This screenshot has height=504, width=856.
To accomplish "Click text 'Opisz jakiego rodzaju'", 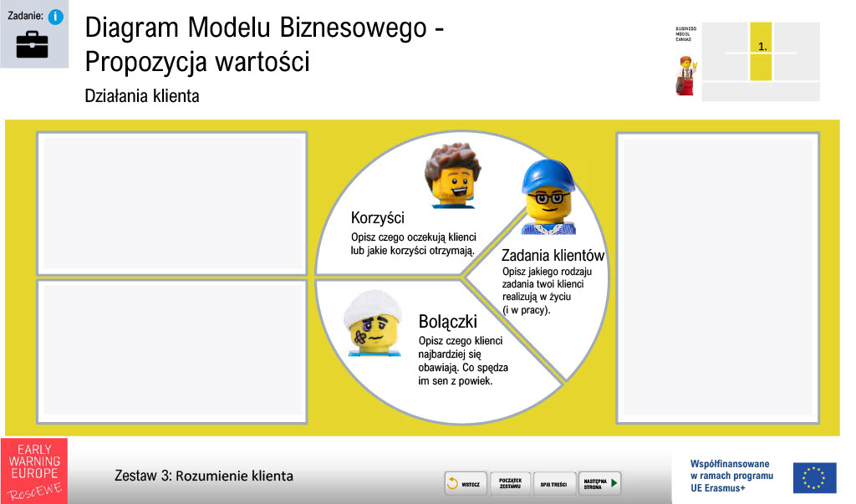I will 547,272.
